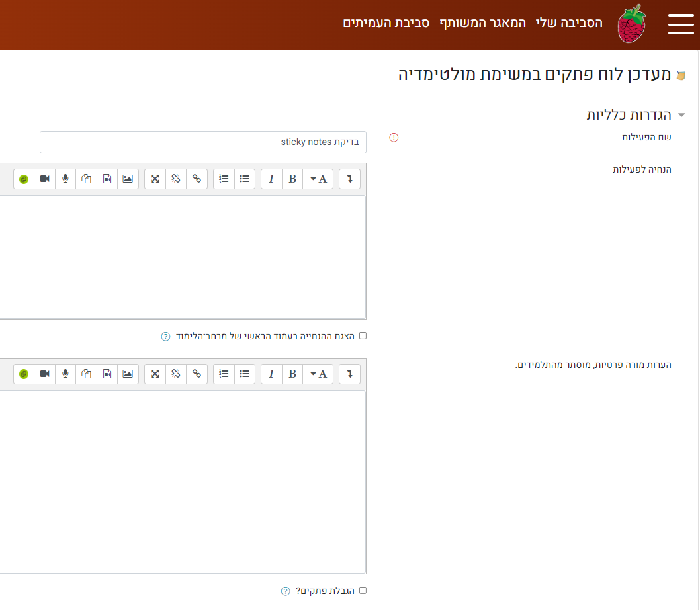700x610 pixels.
Task: Insert a link in the activity instructions editor
Action: pos(197,179)
